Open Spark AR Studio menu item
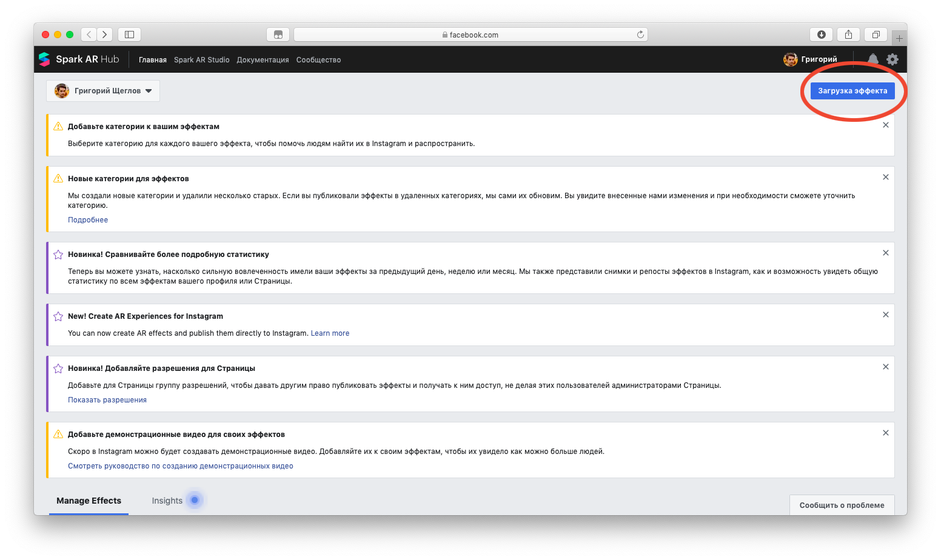This screenshot has width=941, height=560. (202, 60)
